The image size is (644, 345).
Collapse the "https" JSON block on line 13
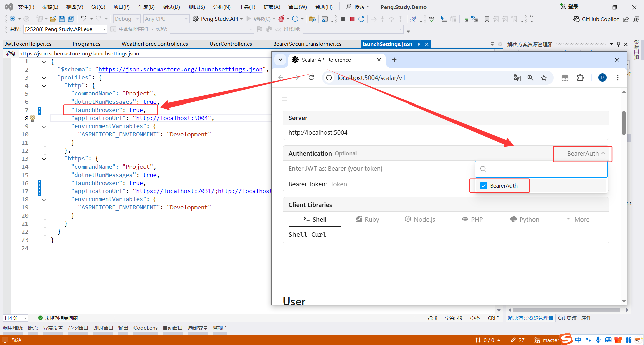point(44,159)
